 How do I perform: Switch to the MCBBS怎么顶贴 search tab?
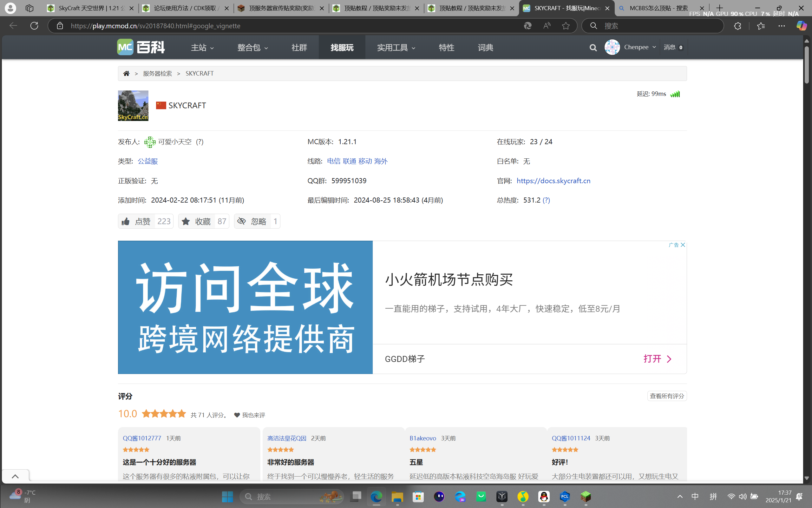662,8
